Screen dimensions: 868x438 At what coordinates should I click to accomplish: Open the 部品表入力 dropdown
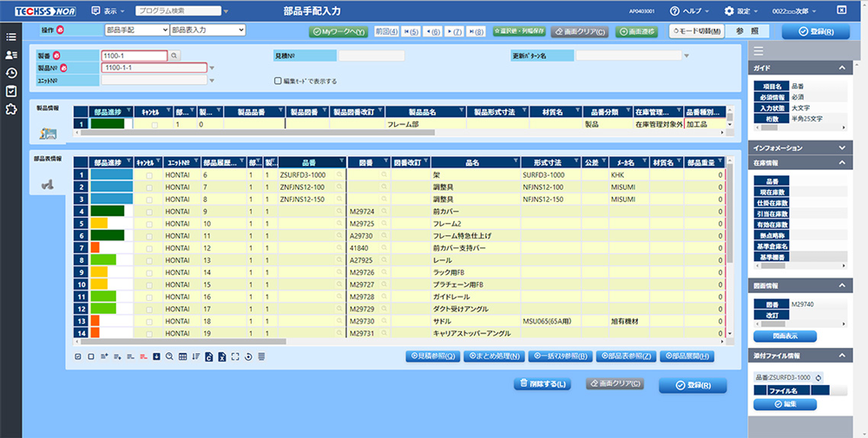click(x=207, y=30)
